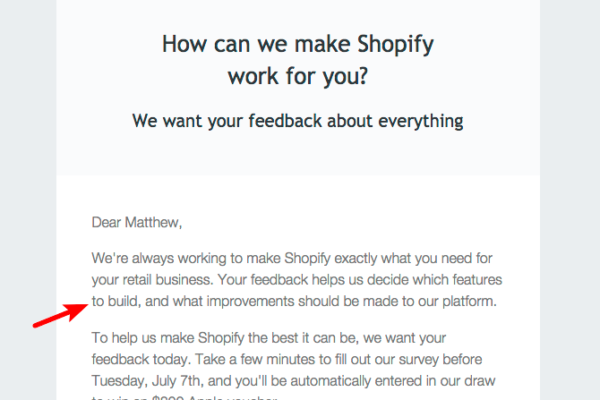
Task: Click the red arrow annotation
Action: pyautogui.click(x=61, y=316)
